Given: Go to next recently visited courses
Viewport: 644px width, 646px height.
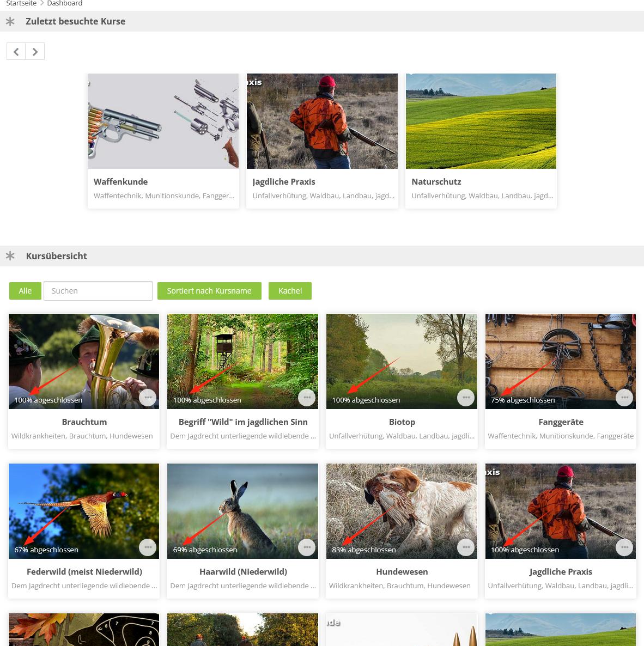Looking at the screenshot, I should point(35,52).
